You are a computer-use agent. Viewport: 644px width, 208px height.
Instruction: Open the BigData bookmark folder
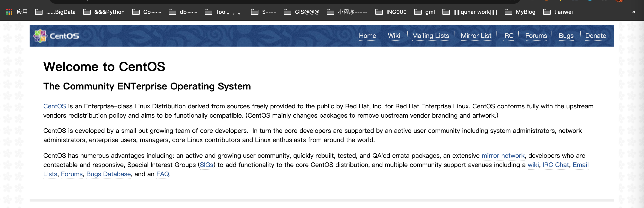(x=55, y=12)
